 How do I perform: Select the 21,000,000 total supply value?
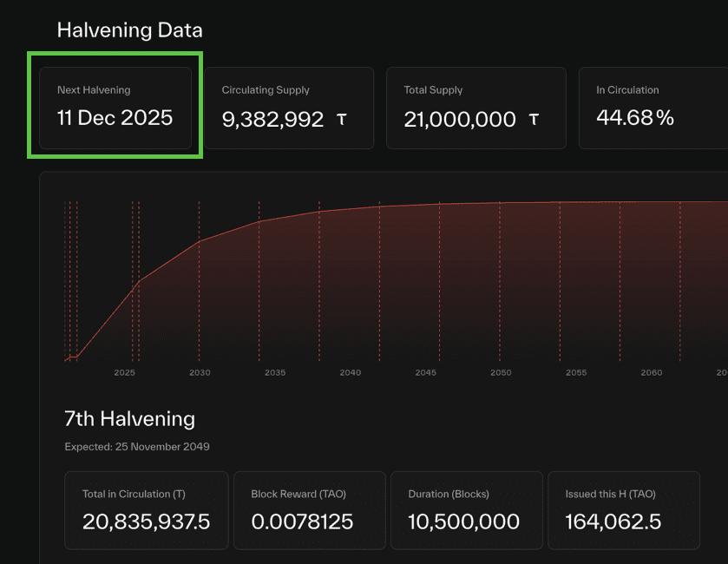point(460,119)
